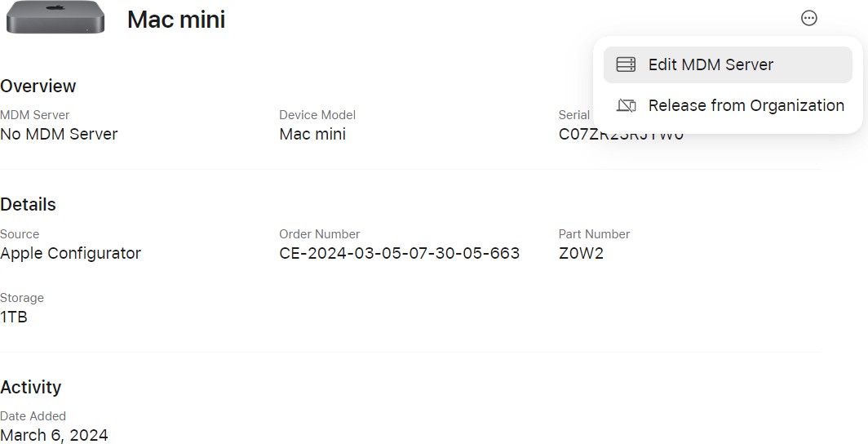The height and width of the screenshot is (444, 868).
Task: Click the order number CE-2024-03-05-07-30-05-663
Action: coord(399,253)
